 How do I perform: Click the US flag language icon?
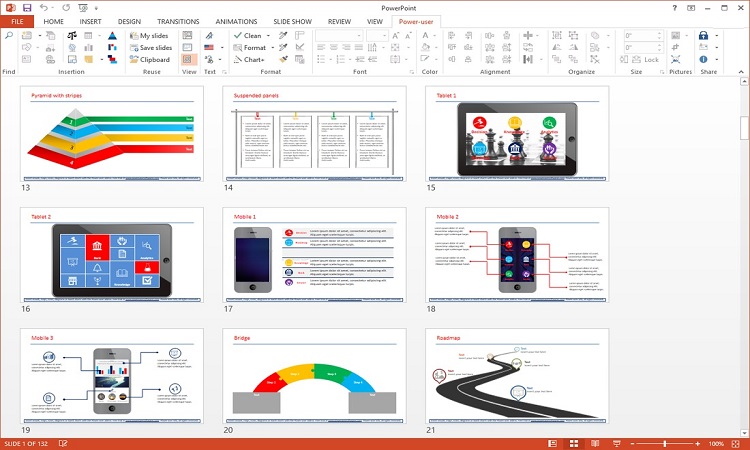(210, 47)
